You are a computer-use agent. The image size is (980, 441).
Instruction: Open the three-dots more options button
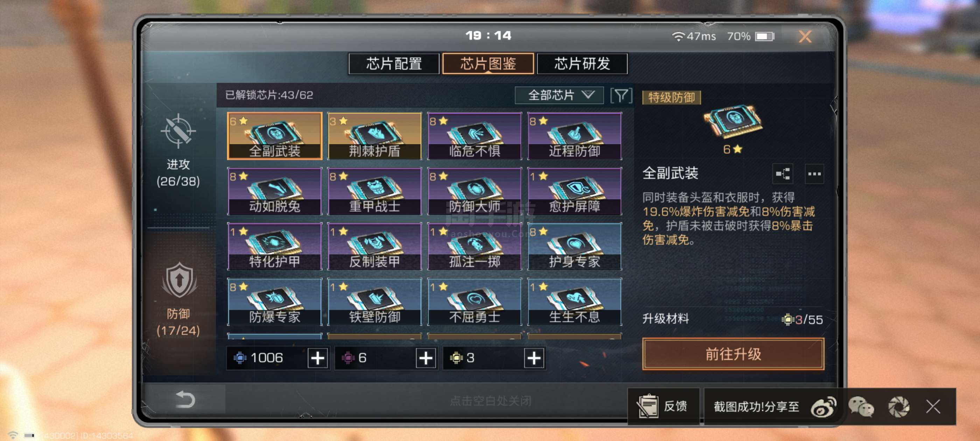coord(814,174)
